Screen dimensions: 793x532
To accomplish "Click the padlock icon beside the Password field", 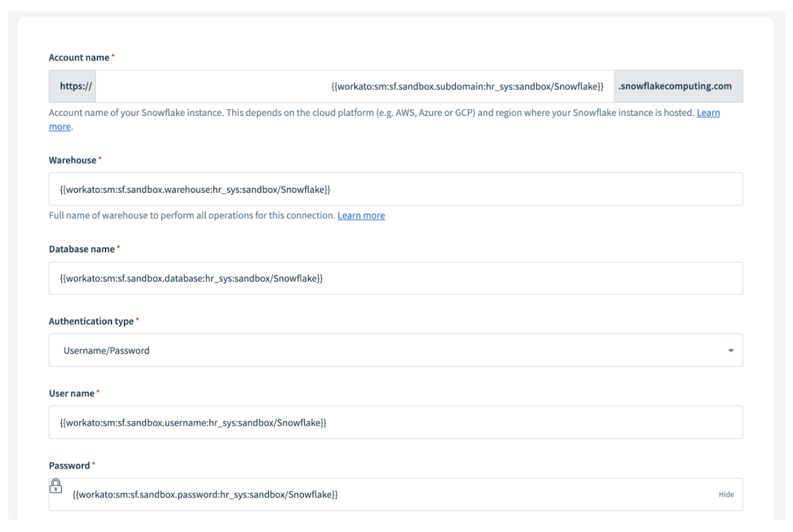I will point(57,487).
